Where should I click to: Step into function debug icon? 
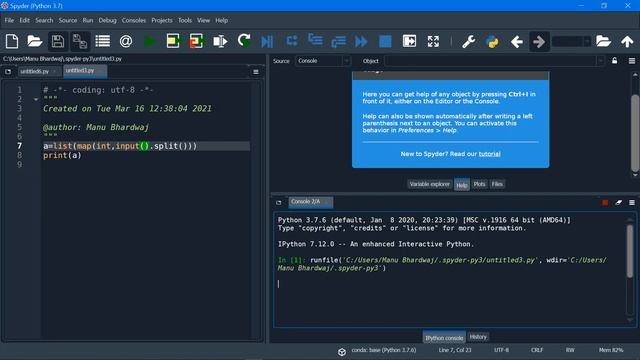point(315,40)
